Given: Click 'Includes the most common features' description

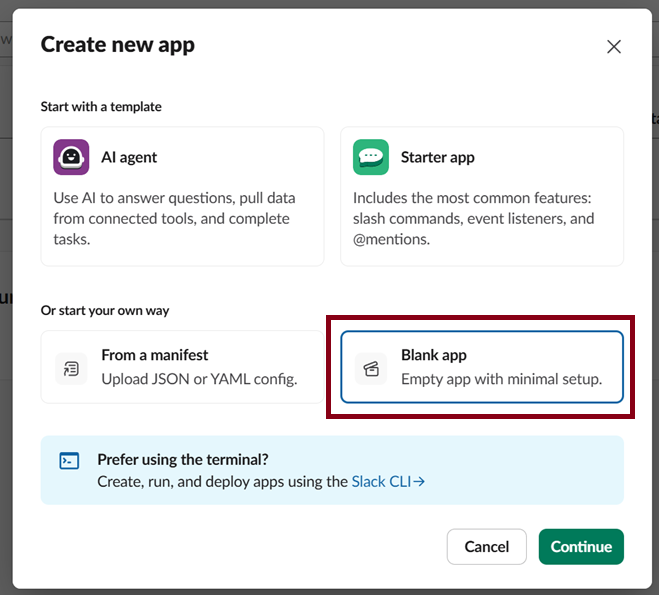Looking at the screenshot, I should tap(474, 219).
